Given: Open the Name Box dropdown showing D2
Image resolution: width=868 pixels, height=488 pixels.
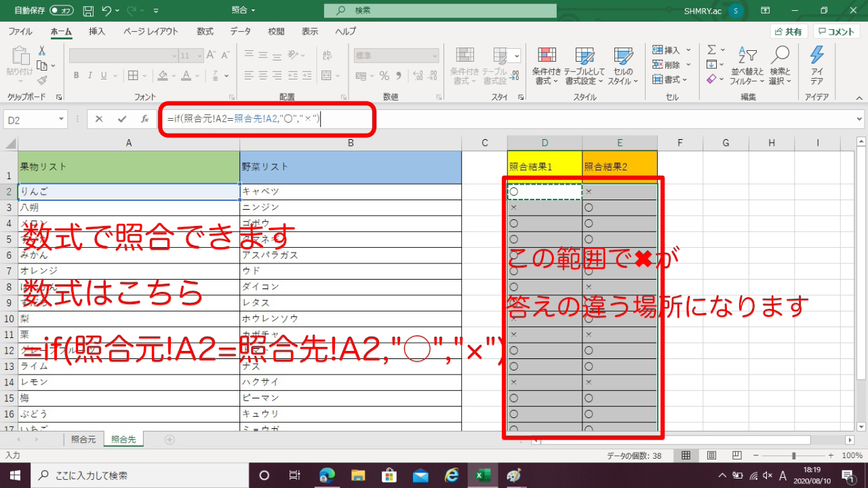Looking at the screenshot, I should [x=62, y=119].
